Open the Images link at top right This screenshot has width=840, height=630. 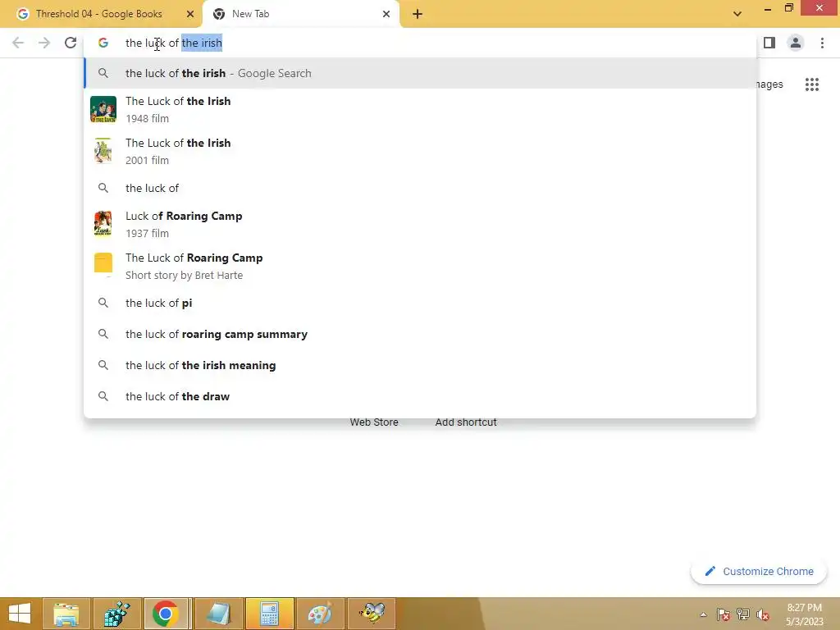(x=769, y=84)
